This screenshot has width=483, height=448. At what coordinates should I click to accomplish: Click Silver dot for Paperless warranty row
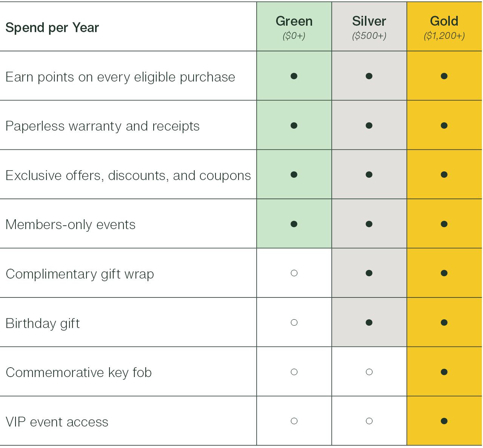tap(369, 125)
